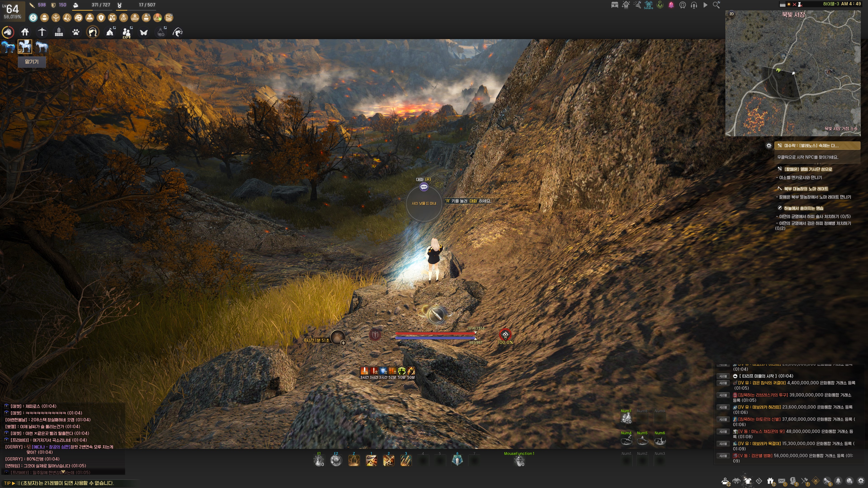Select the 시스템 chat tab label
Screen dimensions: 868x488
click(x=723, y=376)
